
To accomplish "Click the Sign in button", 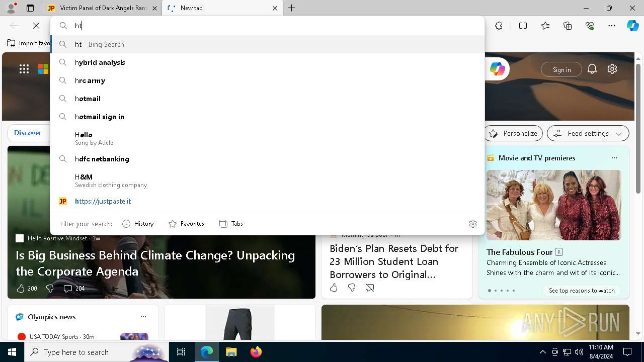I will coord(561,69).
